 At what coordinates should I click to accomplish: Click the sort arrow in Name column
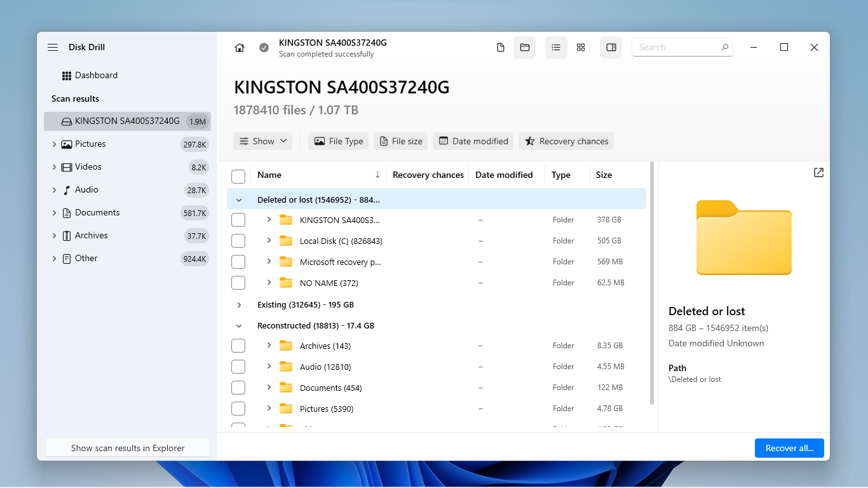[x=377, y=175]
